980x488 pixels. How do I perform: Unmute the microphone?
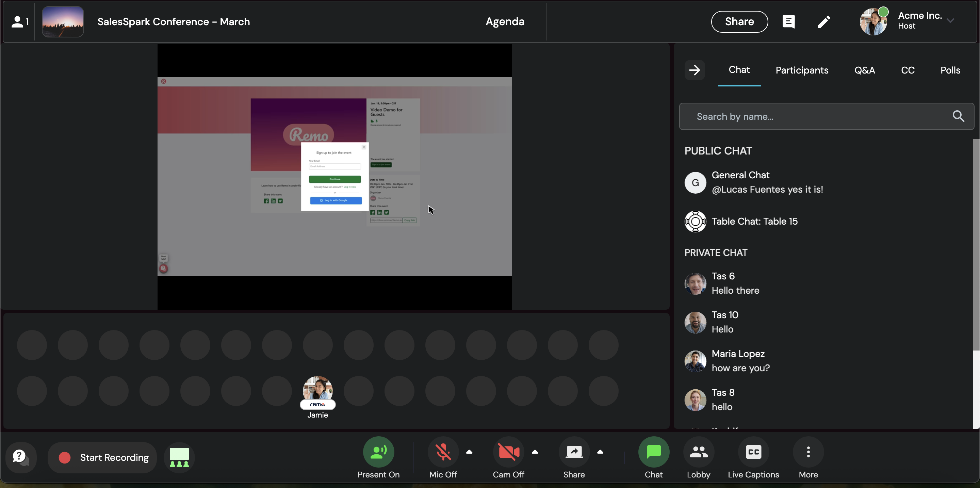coord(443,452)
